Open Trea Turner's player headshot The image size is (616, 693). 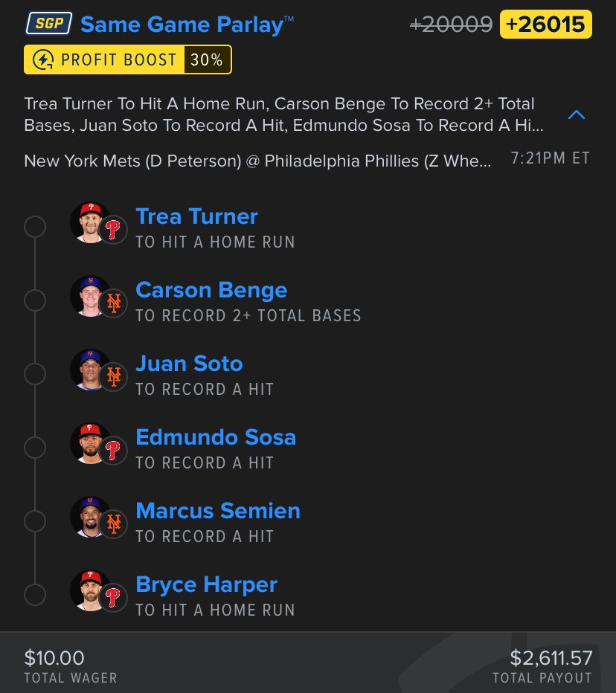click(90, 223)
